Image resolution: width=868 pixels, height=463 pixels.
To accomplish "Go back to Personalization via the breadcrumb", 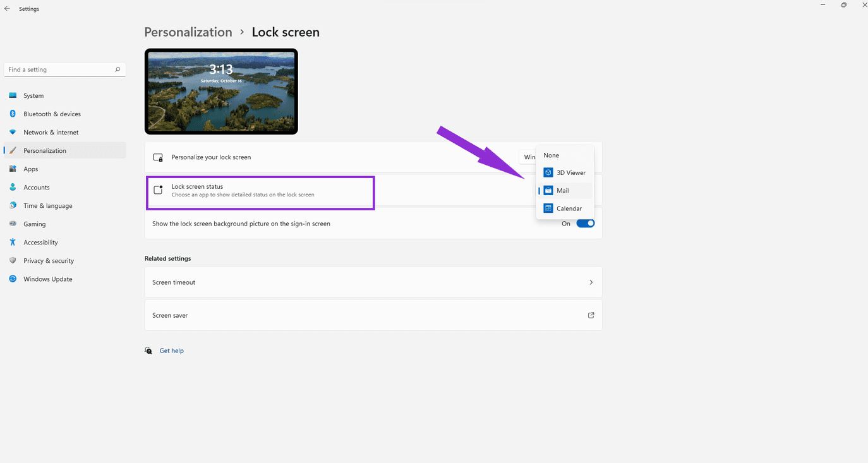I will (188, 32).
